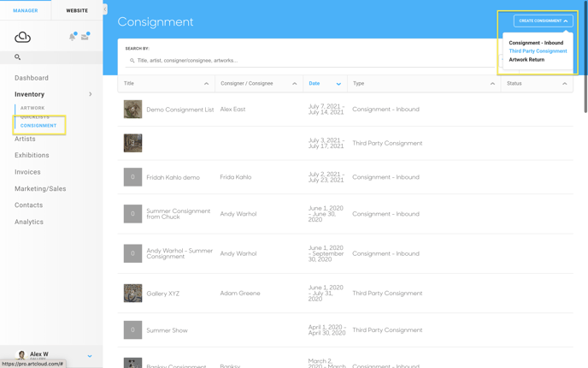Sort by Status column arrow
Screen dimensions: 588x368
(564, 84)
